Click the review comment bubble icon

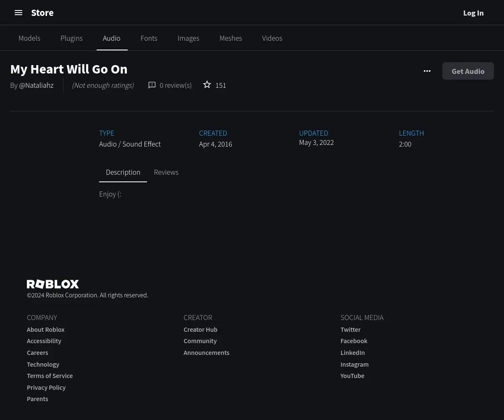pos(152,85)
